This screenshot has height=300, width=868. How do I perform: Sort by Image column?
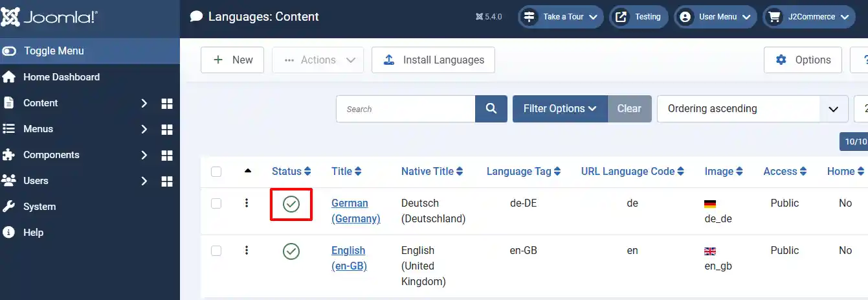[x=724, y=172]
